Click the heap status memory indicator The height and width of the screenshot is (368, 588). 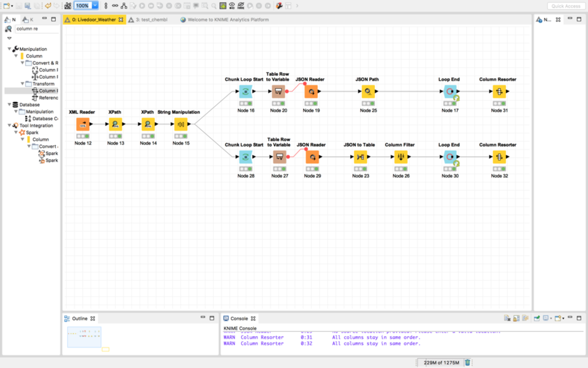click(x=441, y=363)
